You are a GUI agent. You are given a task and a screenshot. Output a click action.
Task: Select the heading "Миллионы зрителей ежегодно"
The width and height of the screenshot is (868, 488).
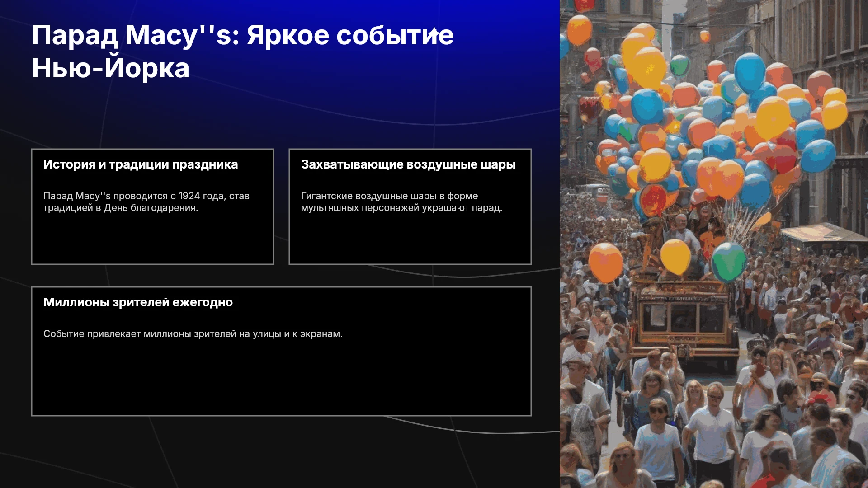[138, 302]
